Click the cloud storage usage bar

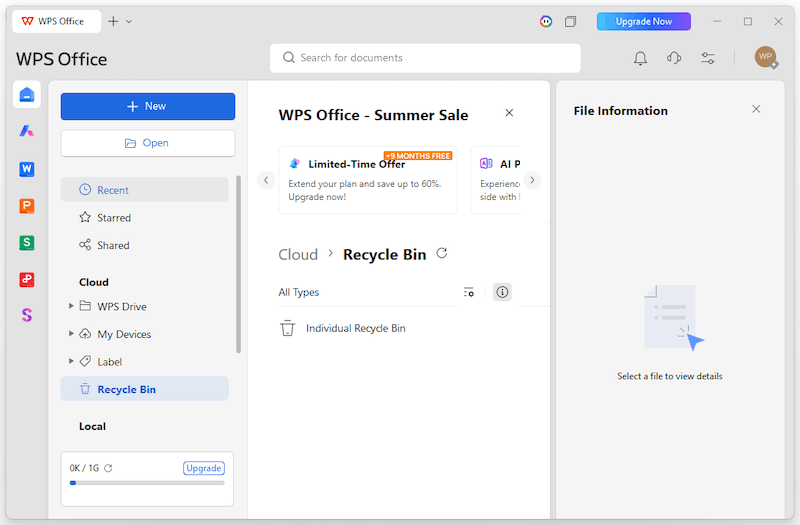tap(147, 483)
